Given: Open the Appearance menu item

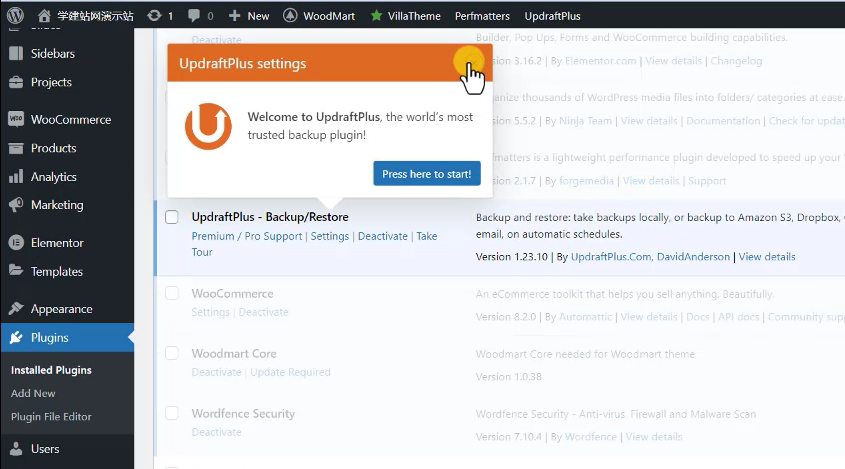Looking at the screenshot, I should click(x=61, y=309).
